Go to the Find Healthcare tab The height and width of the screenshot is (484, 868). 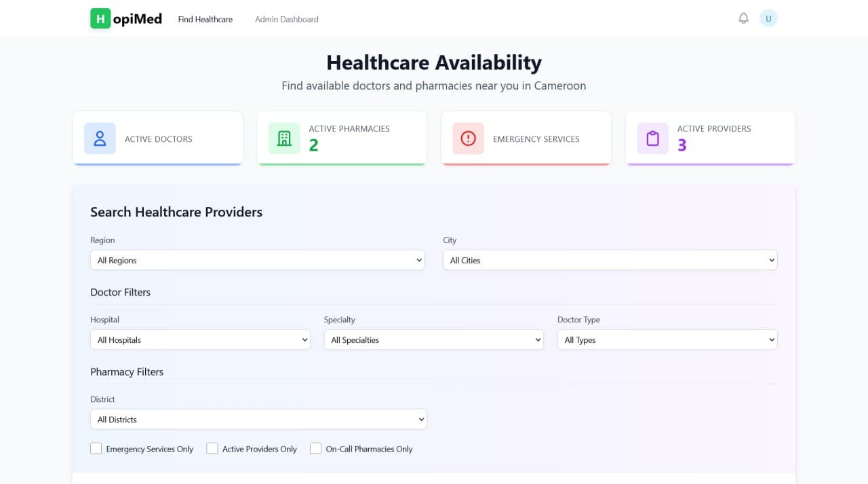point(205,19)
